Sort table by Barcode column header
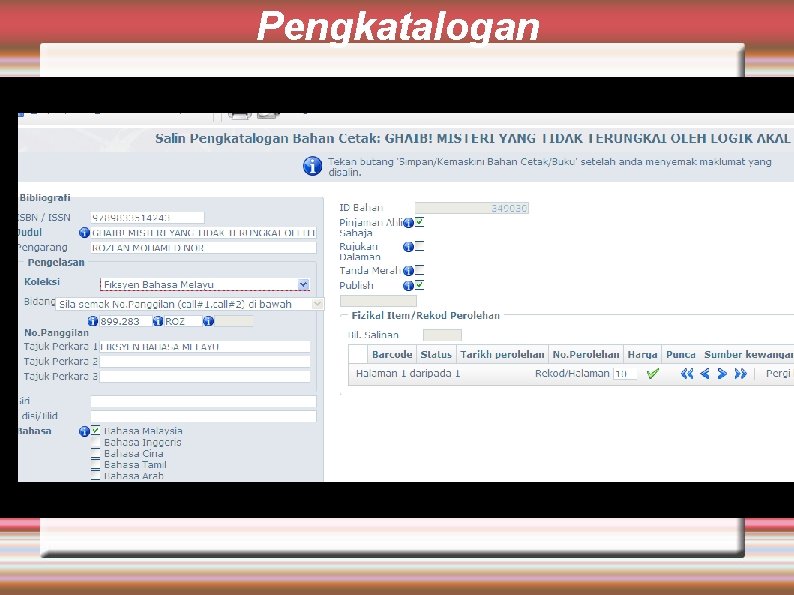794x595 pixels. (x=392, y=354)
